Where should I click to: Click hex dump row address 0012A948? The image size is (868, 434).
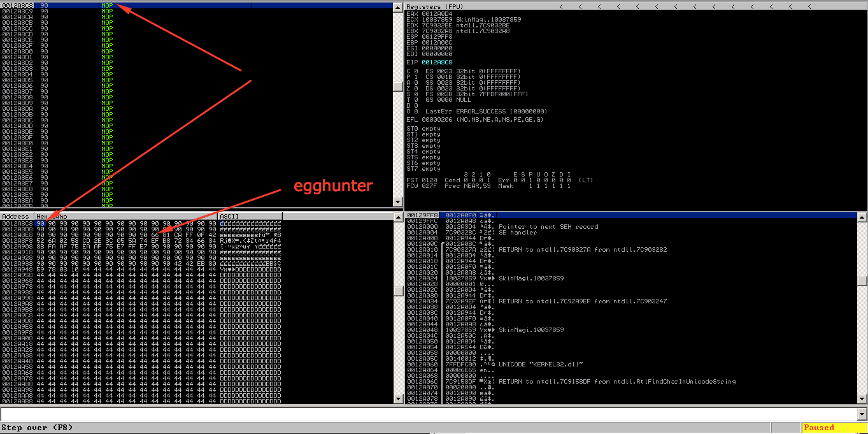click(x=17, y=270)
